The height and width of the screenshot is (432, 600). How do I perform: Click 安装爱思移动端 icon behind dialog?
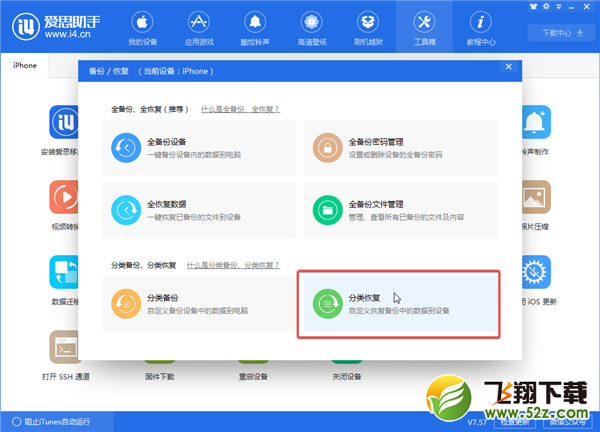64,122
